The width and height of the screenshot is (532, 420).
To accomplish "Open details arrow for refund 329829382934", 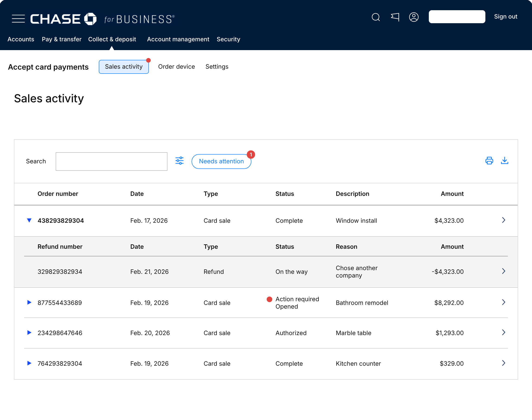I will tap(503, 271).
